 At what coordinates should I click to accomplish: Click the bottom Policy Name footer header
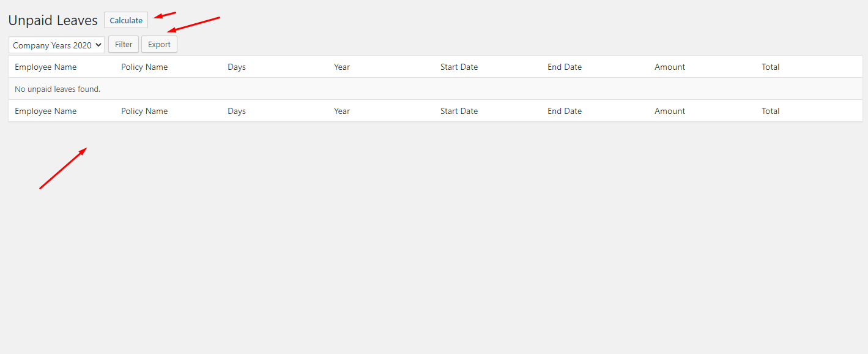pyautogui.click(x=144, y=111)
